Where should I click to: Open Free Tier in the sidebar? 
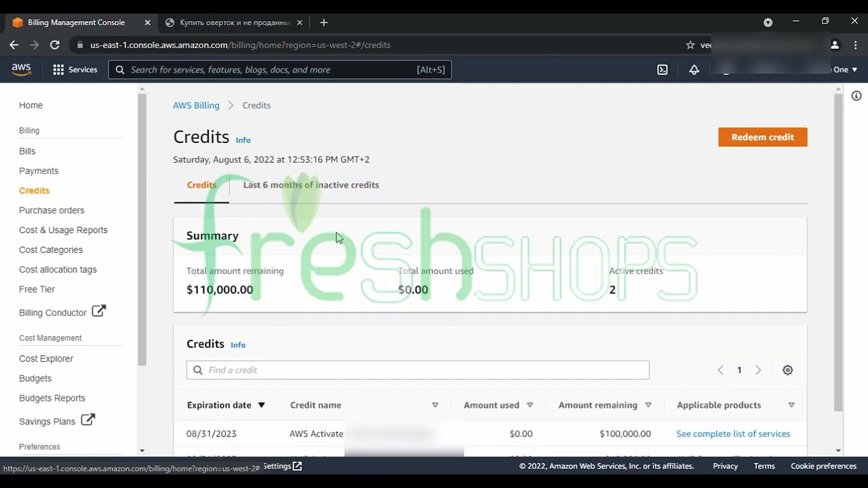37,289
